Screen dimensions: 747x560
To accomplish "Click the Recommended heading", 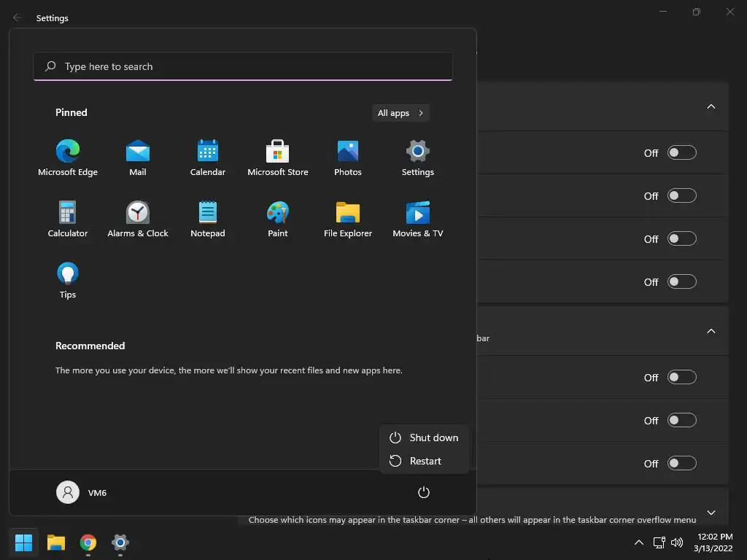I will pyautogui.click(x=90, y=346).
